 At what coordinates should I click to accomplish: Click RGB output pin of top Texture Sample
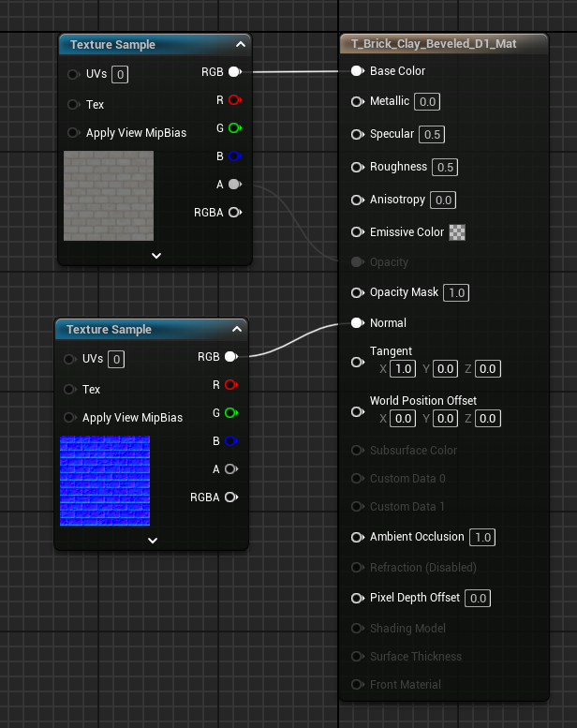click(x=235, y=71)
